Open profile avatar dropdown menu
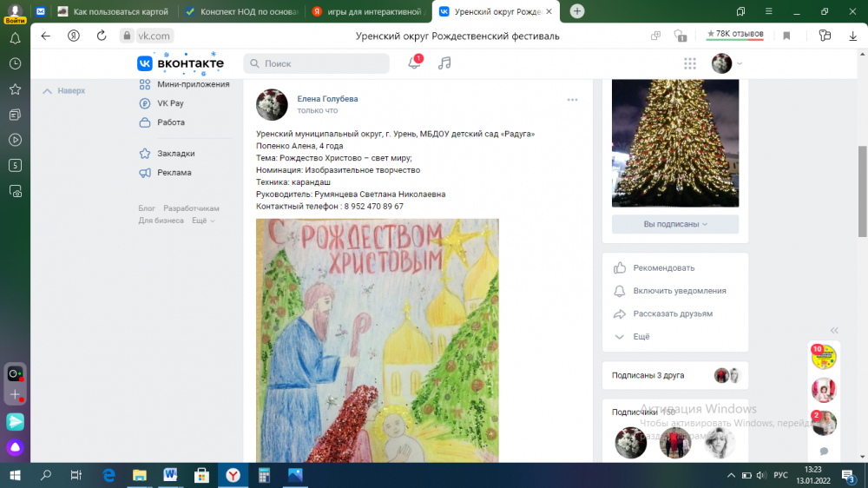Viewport: 868px width, 488px height. 727,63
